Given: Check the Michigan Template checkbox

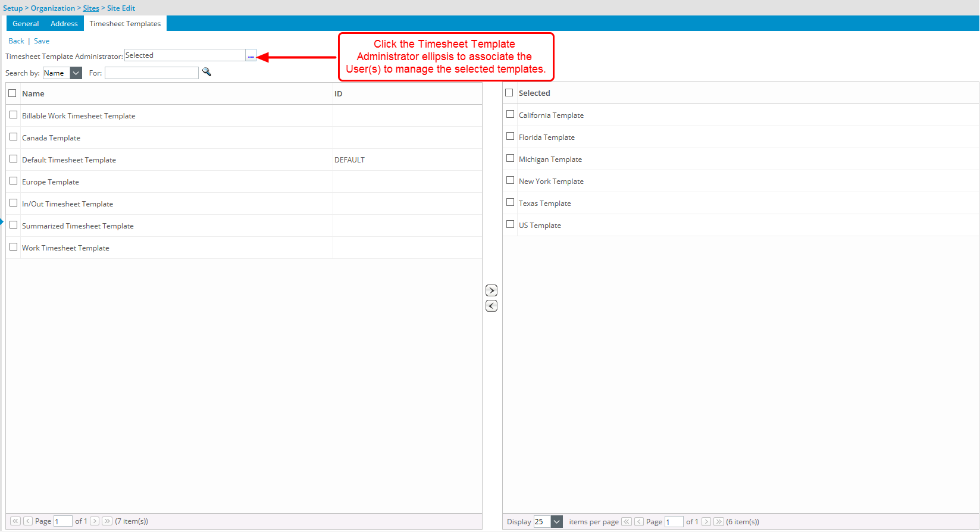Looking at the screenshot, I should [510, 158].
